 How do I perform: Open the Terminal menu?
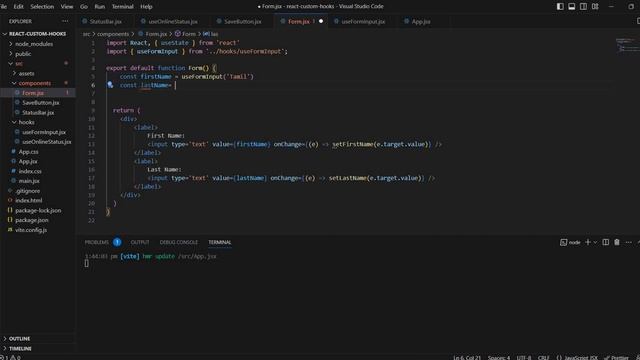122,7
